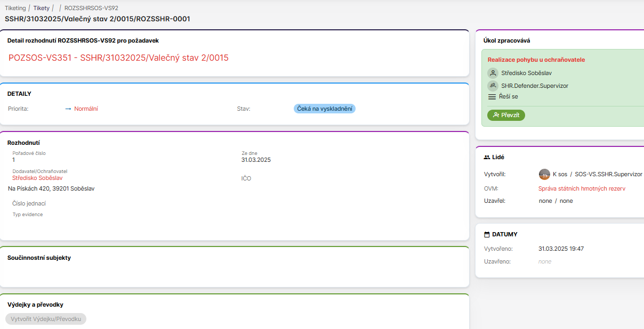This screenshot has width=644, height=329.
Task: Click the Čeká na vyskladnění status badge
Action: tap(324, 109)
